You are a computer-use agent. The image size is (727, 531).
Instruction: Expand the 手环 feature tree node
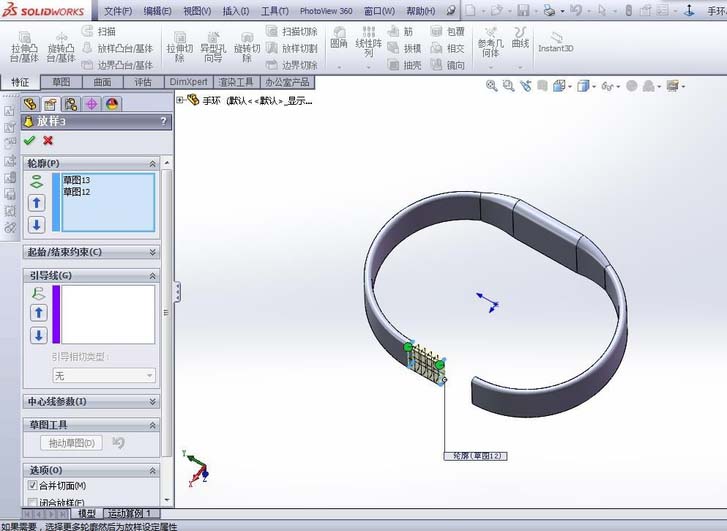coord(181,100)
